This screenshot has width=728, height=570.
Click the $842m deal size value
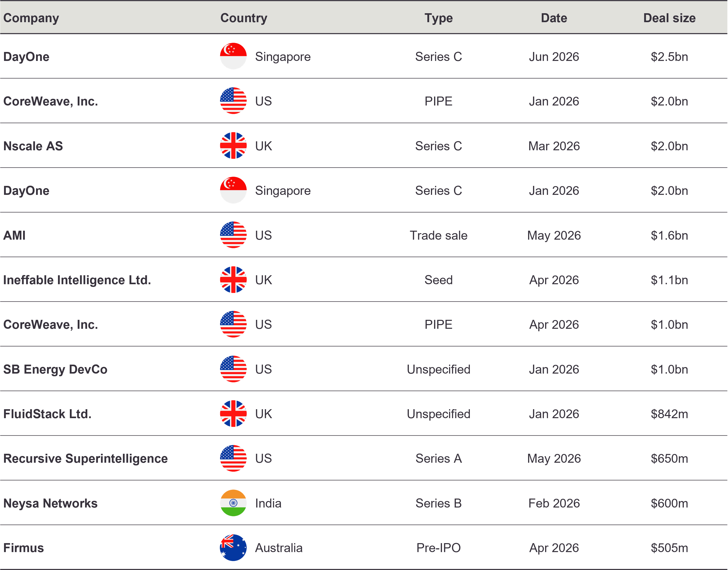point(669,414)
